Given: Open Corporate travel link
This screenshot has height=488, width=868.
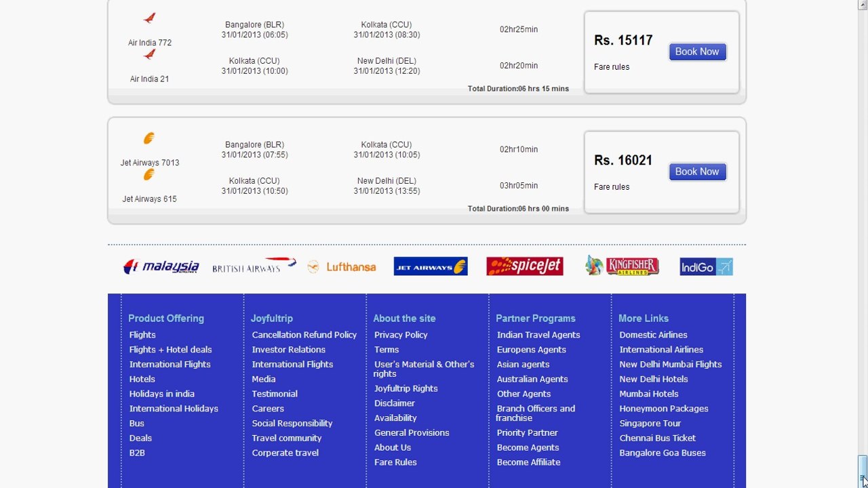Looking at the screenshot, I should [x=285, y=453].
